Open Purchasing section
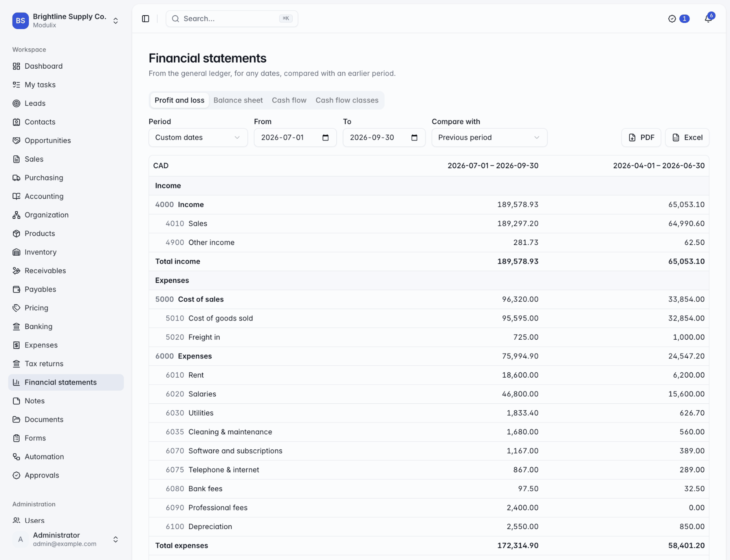 (66, 178)
